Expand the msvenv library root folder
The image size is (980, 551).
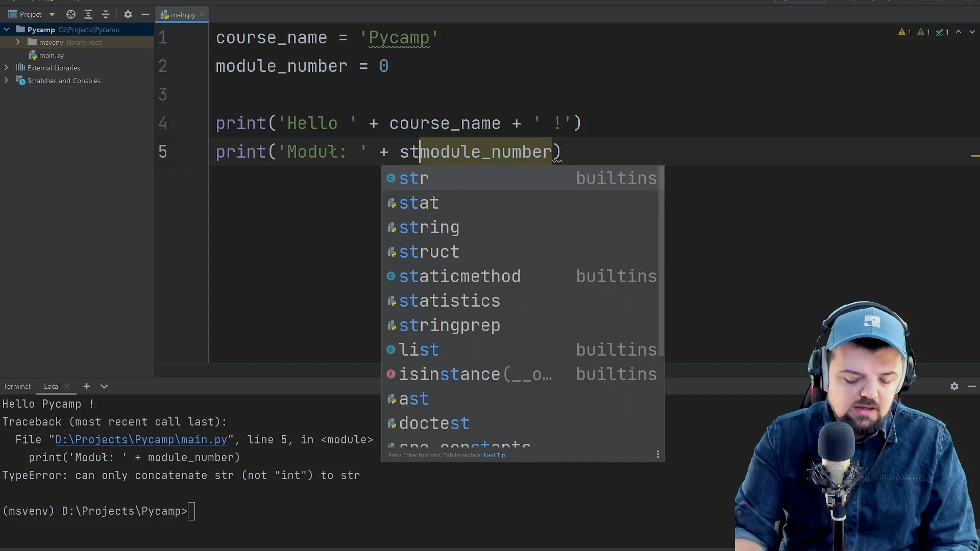pos(18,42)
